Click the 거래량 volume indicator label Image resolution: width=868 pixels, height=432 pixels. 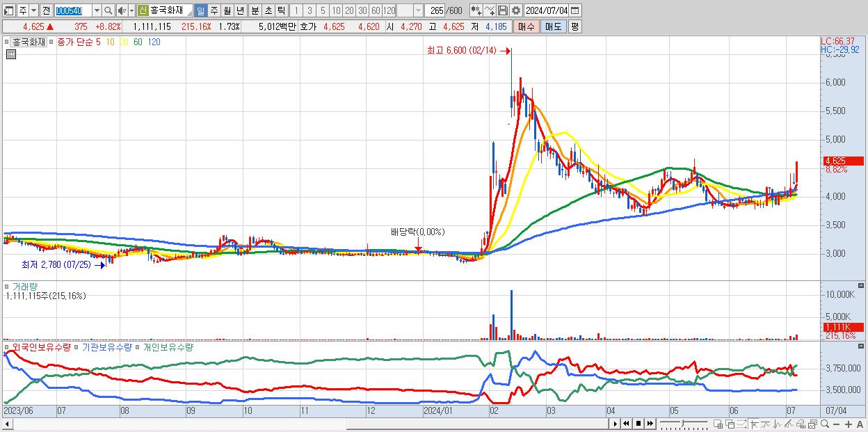(x=25, y=286)
